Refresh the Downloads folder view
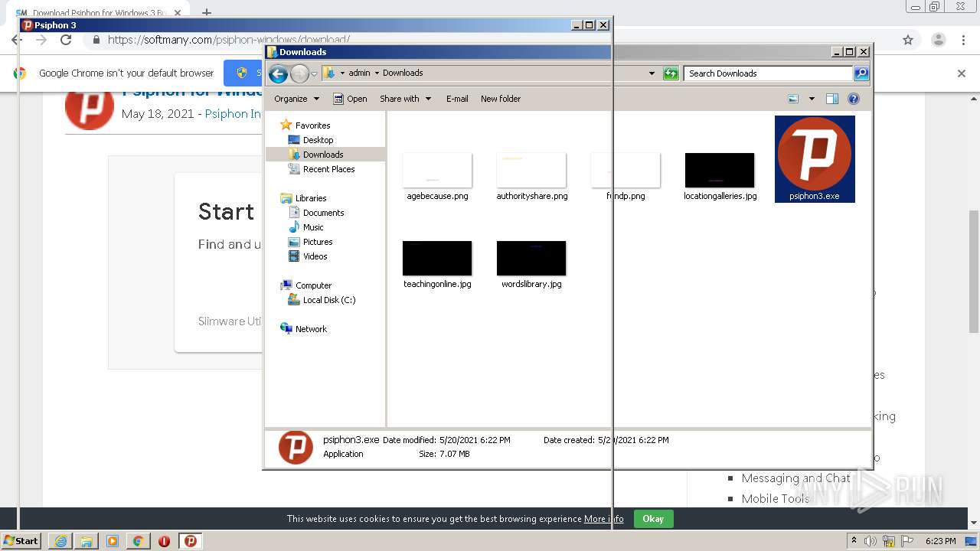Screen dimensions: 980x551 671,73
